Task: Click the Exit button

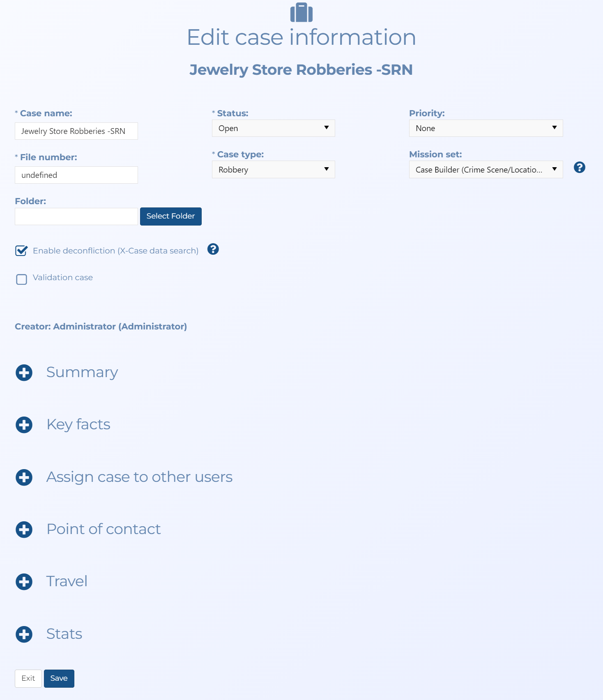Action: (x=28, y=678)
